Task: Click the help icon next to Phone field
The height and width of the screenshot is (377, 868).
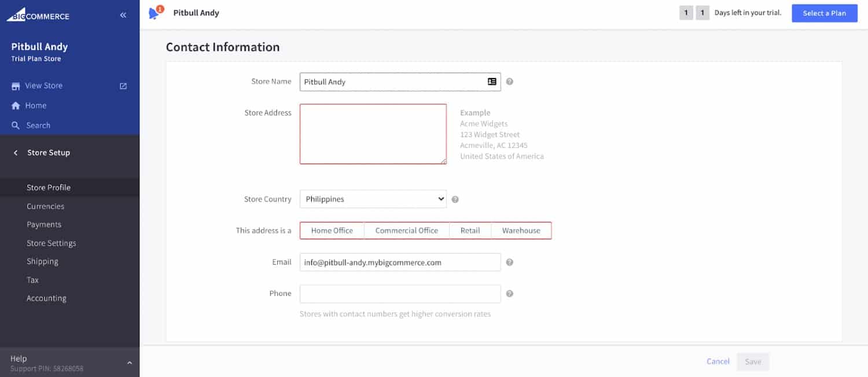Action: (x=509, y=293)
